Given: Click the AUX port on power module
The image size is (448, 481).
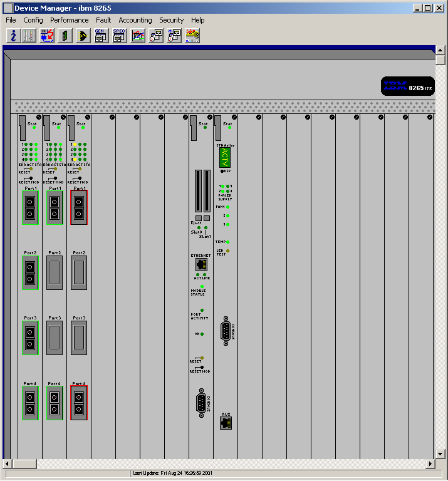Looking at the screenshot, I should pos(226,423).
